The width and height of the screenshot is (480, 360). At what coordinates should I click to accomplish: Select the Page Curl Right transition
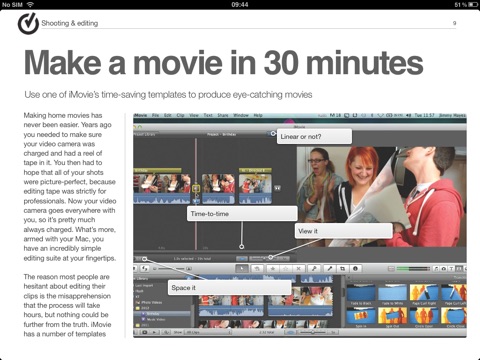pyautogui.click(x=424, y=294)
